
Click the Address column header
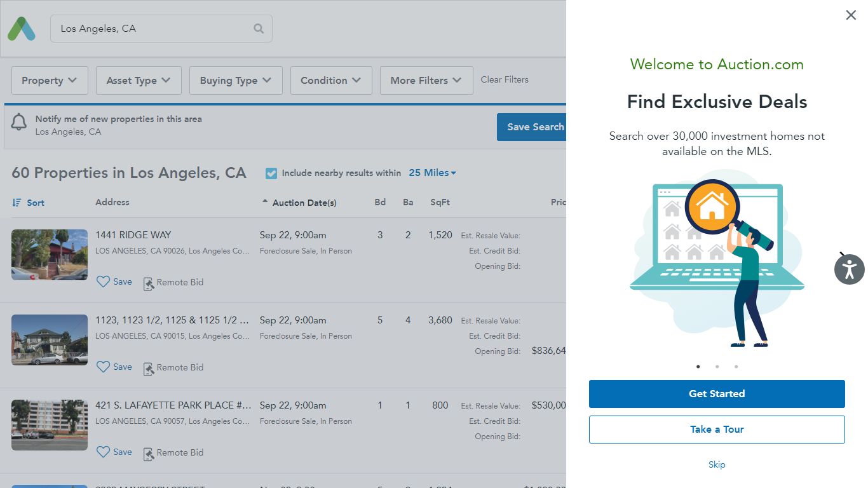[x=112, y=202]
